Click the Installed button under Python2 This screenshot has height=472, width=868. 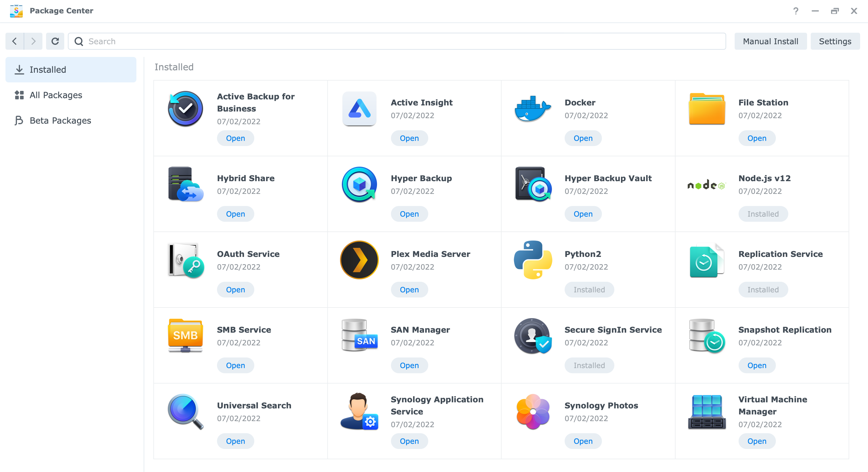[x=589, y=290]
